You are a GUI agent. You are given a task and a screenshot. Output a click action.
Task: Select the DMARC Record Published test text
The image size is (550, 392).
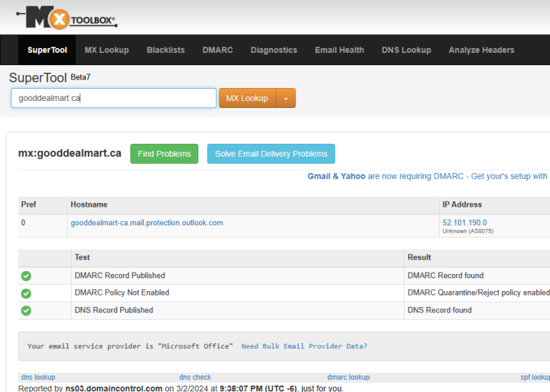(x=120, y=275)
